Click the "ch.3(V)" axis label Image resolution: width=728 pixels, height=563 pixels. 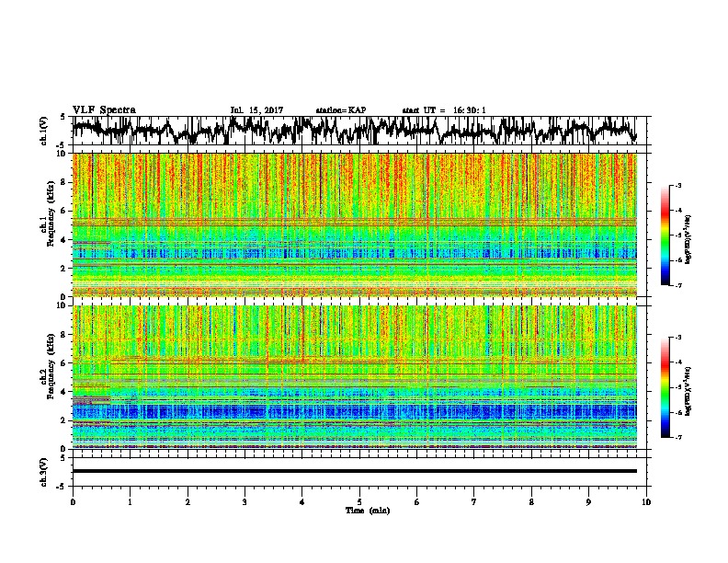tap(44, 472)
